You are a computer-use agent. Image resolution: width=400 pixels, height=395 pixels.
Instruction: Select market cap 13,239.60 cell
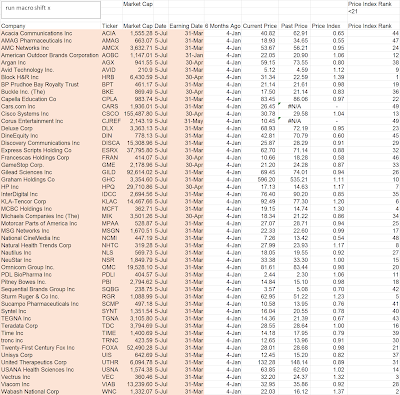click(138, 385)
